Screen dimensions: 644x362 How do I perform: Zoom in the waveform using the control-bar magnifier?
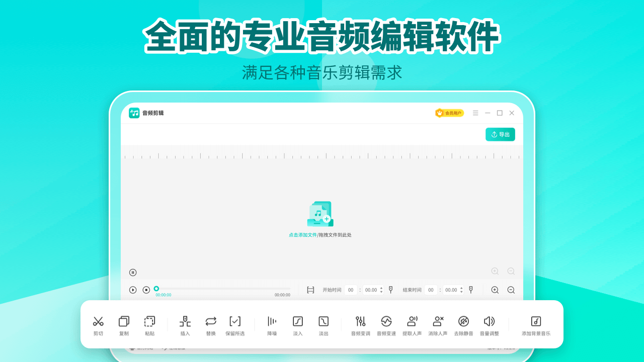(495, 290)
